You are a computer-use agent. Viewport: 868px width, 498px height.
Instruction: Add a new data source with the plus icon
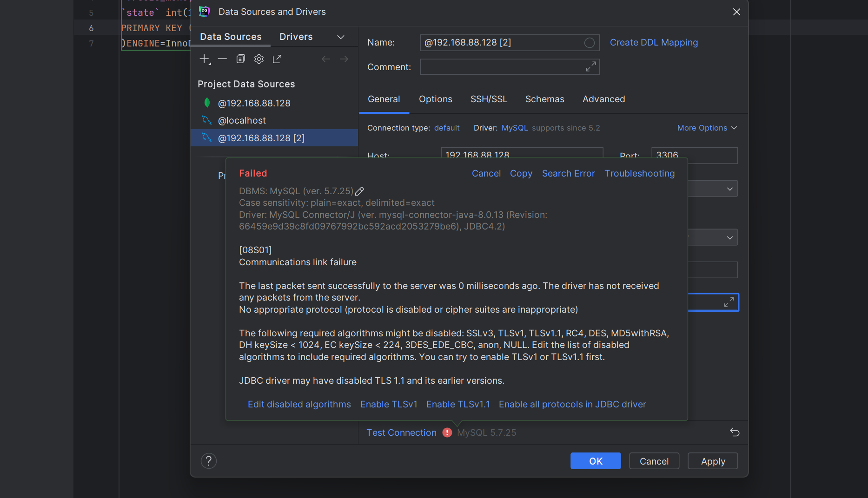tap(205, 59)
